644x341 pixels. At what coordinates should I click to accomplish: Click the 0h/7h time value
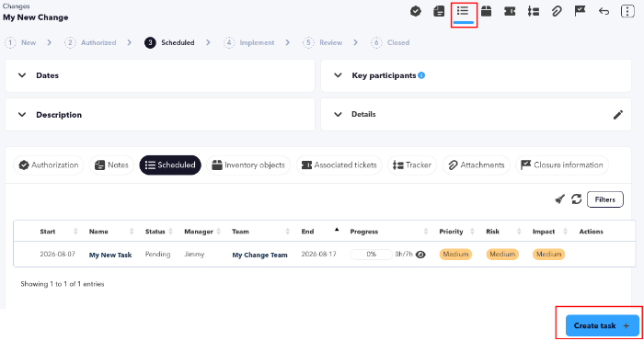click(x=404, y=255)
